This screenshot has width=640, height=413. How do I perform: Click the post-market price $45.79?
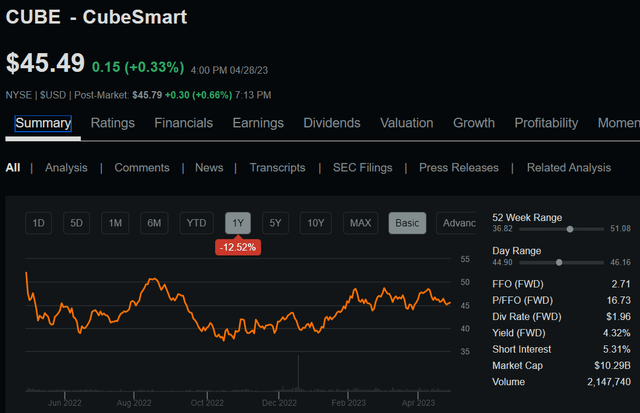point(147,95)
